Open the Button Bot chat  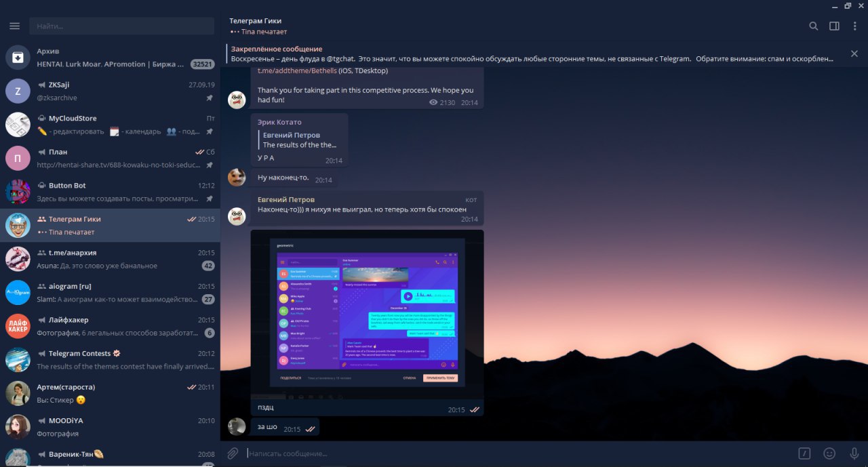(x=110, y=192)
